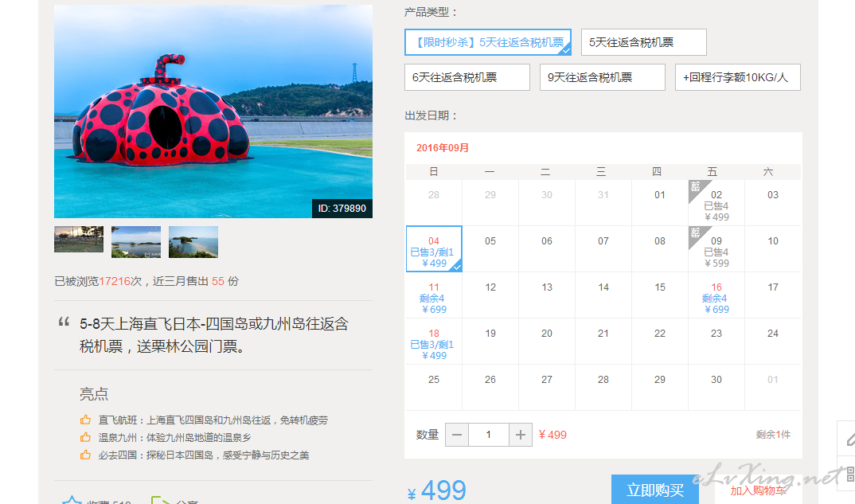
Task: Open the third small island thumbnail
Action: (x=193, y=241)
